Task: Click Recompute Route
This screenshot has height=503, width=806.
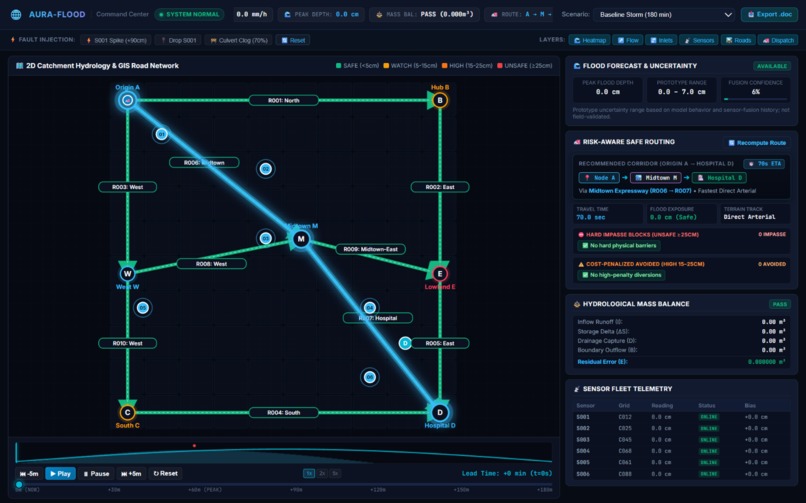Action: tap(757, 143)
